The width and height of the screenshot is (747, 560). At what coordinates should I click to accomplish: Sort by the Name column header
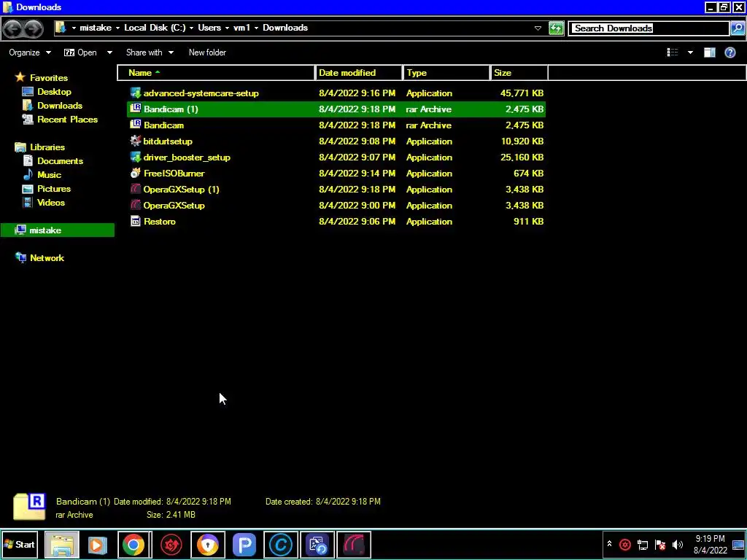216,73
